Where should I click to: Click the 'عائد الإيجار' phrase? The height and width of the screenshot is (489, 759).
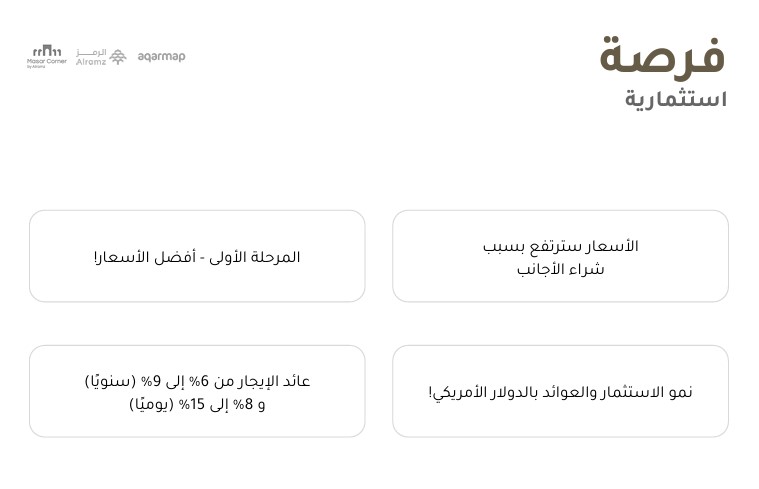[277, 381]
